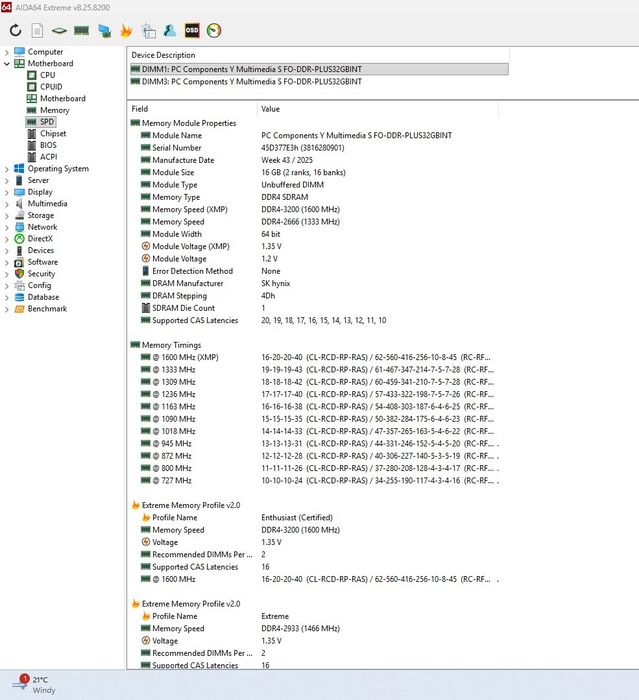The image size is (639, 700).
Task: Select the DIMM1 device row
Action: [319, 69]
